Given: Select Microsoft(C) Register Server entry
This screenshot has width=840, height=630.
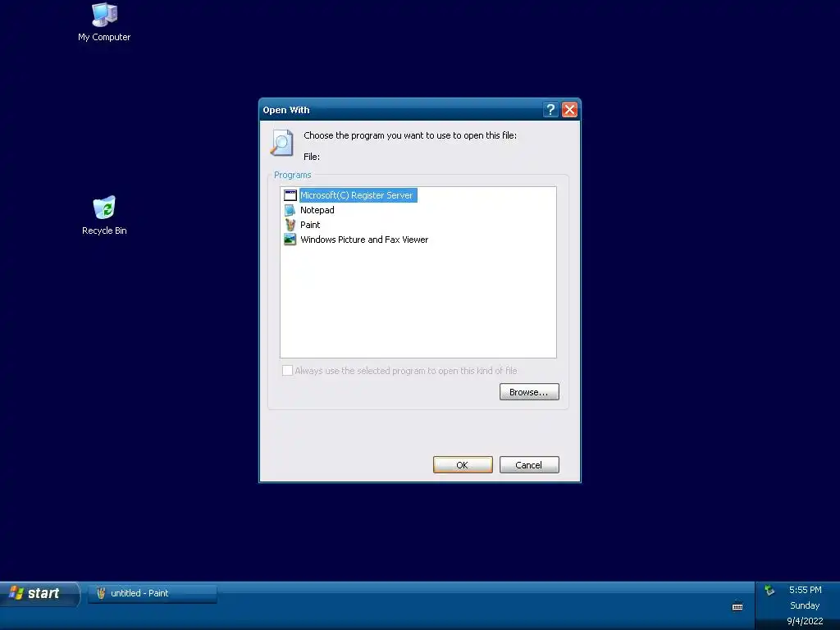Looking at the screenshot, I should tap(357, 195).
